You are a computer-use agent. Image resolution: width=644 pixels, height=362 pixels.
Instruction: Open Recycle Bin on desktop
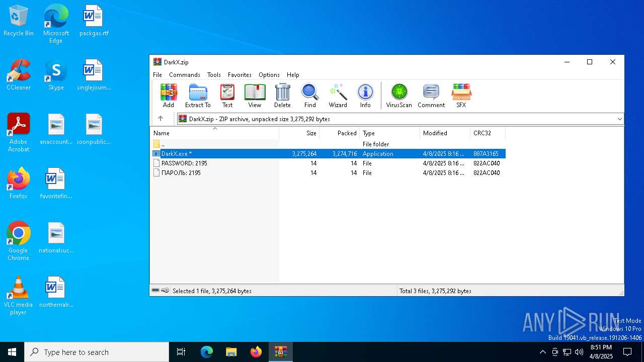19,21
